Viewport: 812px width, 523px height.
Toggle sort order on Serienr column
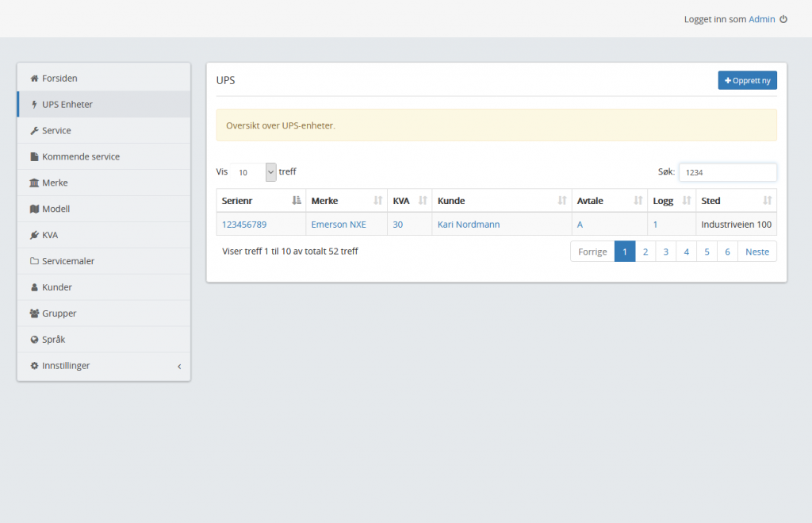[260, 201]
